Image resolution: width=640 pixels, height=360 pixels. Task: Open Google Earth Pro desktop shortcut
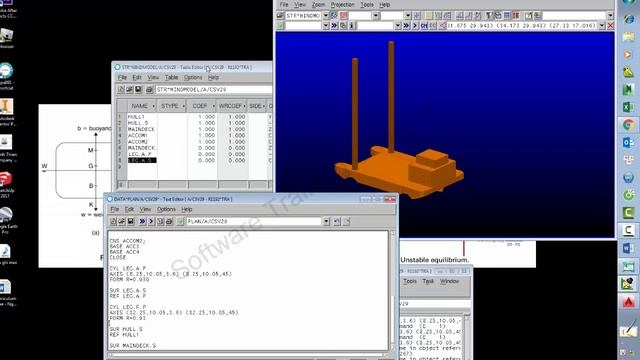pos(6,220)
